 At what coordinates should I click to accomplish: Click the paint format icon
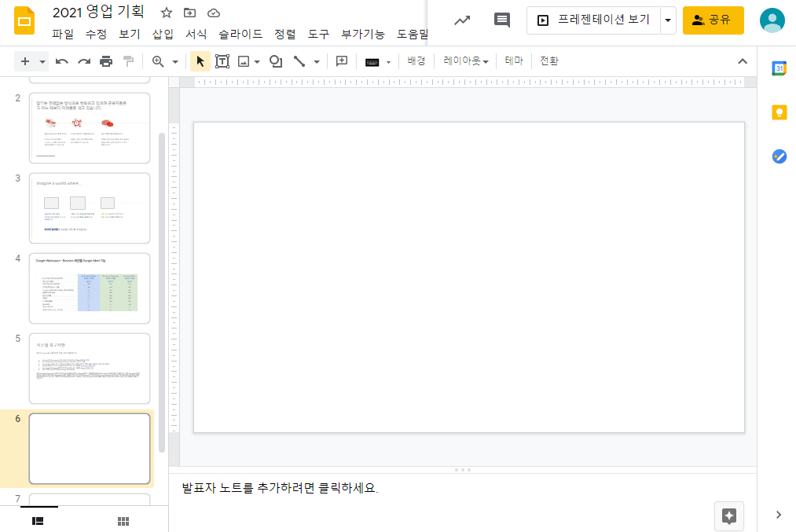click(x=128, y=61)
